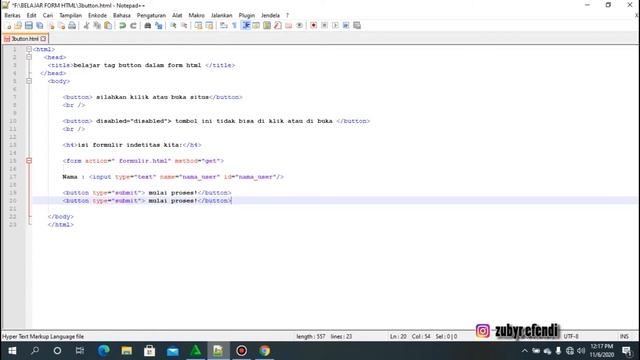
Task: Zoom in using the toolbar icon
Action: point(173,26)
